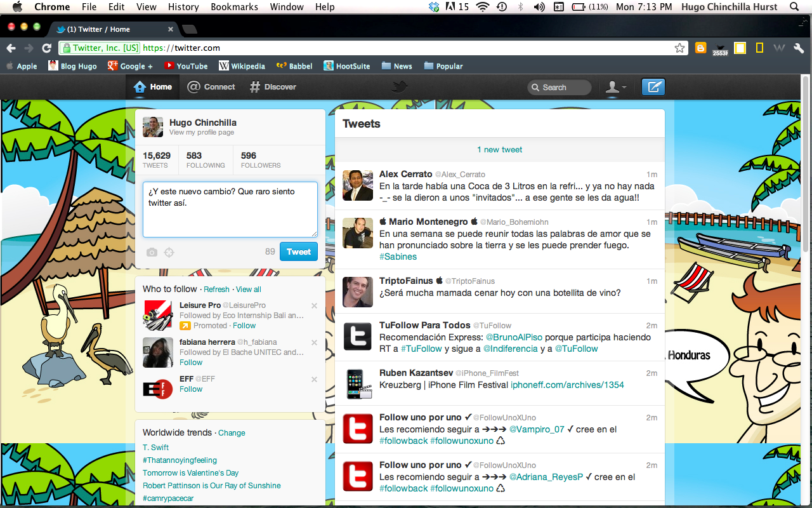Viewport: 812px width, 508px height.
Task: Follow fabiana herrera
Action: [x=191, y=362]
